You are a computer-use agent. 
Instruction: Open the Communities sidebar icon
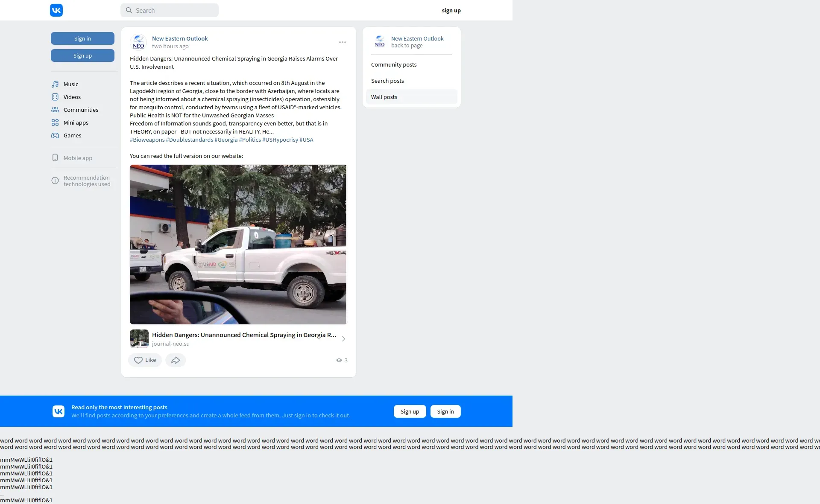(55, 110)
